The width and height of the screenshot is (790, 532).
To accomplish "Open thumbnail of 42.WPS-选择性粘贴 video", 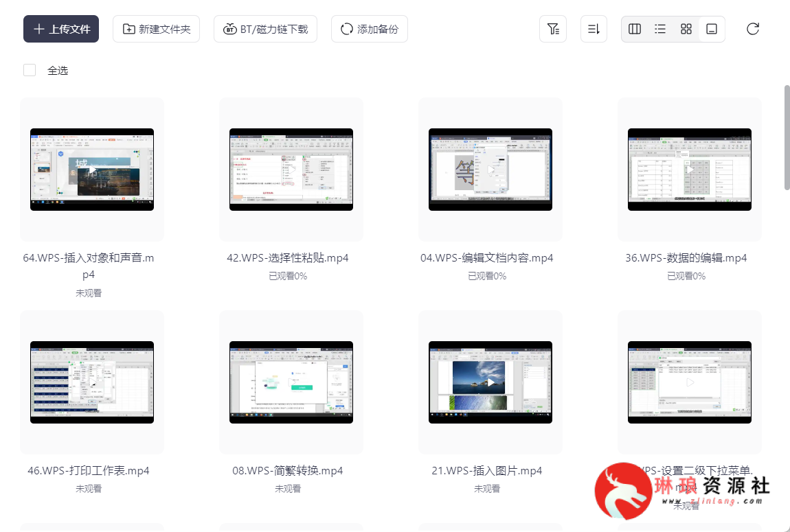I will tap(291, 170).
